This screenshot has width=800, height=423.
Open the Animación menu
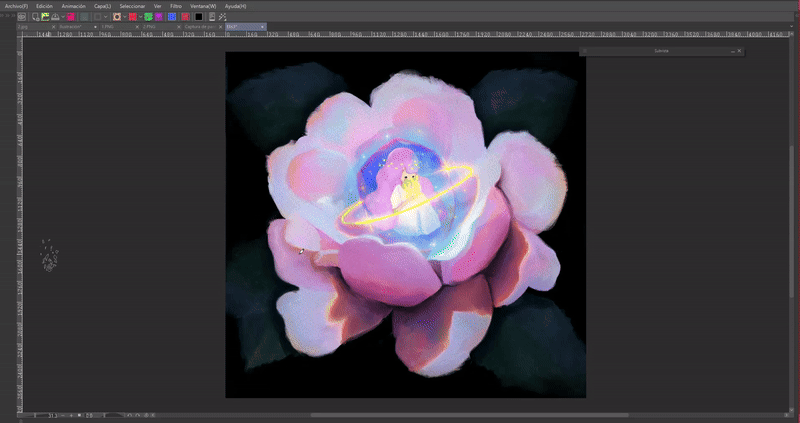point(73,6)
